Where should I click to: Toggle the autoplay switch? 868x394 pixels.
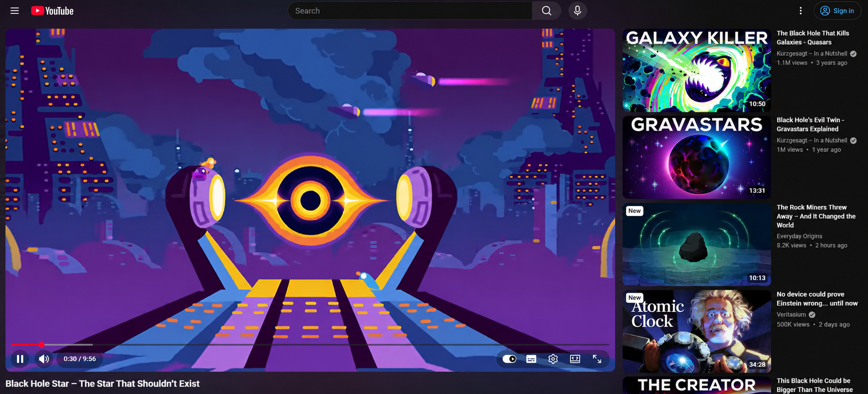click(509, 359)
